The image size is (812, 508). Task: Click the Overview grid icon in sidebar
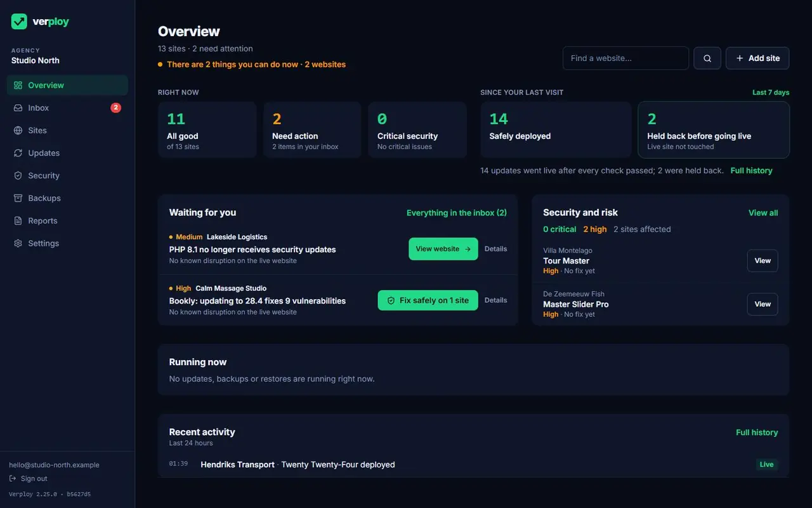pos(18,85)
